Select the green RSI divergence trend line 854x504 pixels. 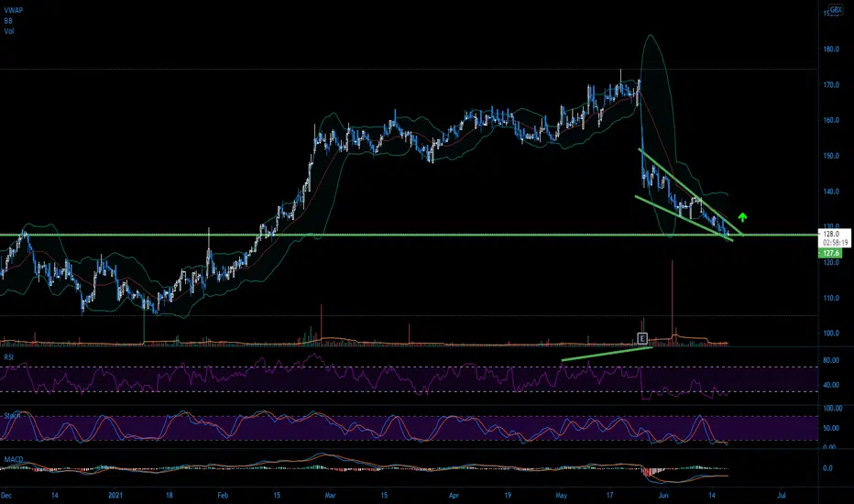(x=607, y=354)
